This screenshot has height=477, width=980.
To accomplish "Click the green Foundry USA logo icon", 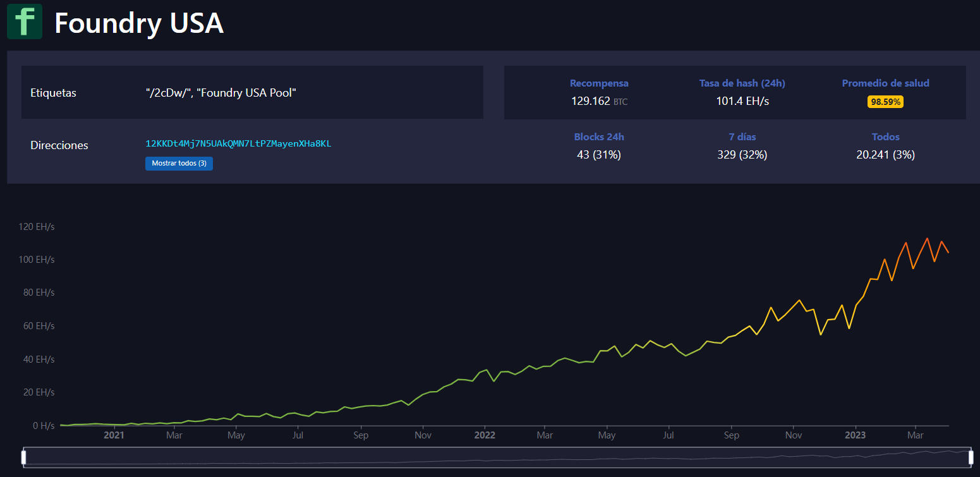I will point(25,21).
